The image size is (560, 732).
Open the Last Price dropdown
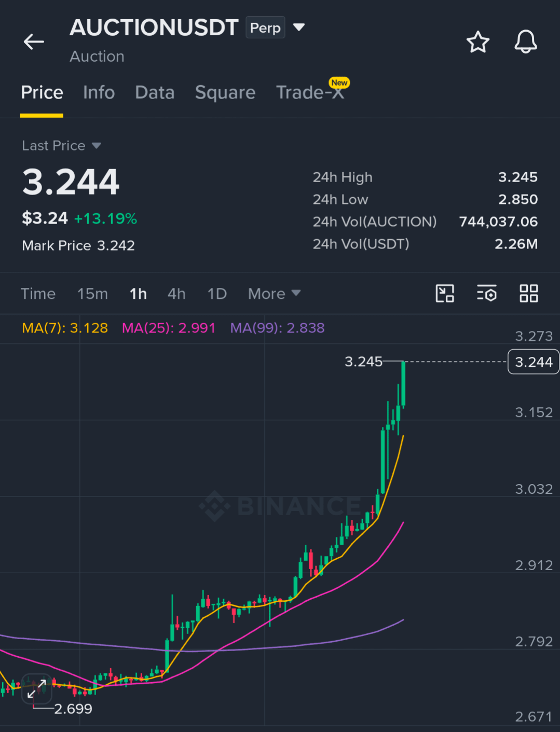(61, 146)
